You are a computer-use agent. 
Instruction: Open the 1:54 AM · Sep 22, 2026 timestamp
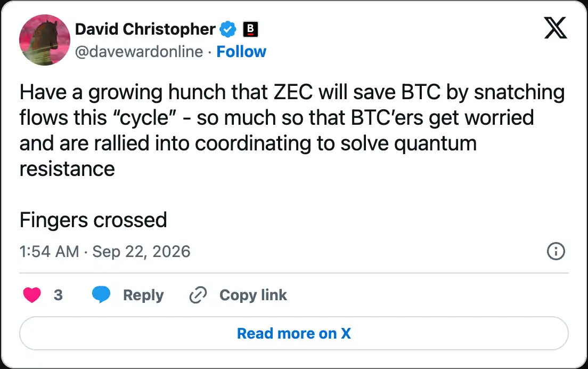105,251
